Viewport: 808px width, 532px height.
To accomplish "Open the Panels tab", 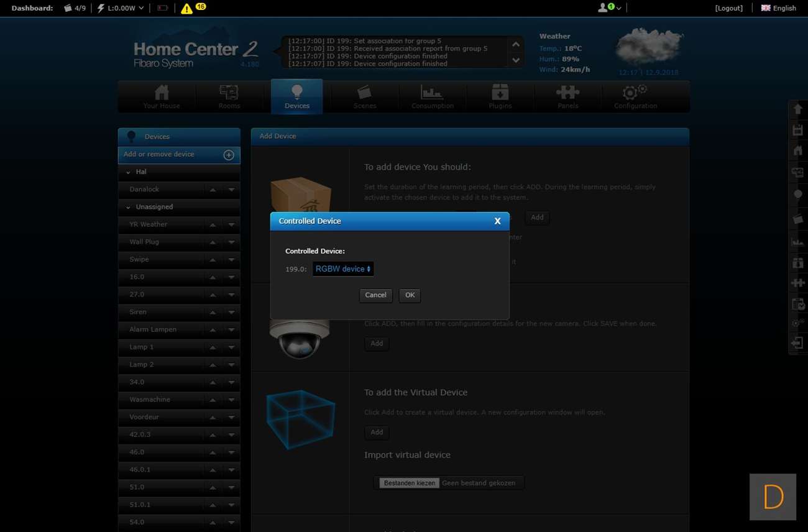I will click(x=567, y=97).
